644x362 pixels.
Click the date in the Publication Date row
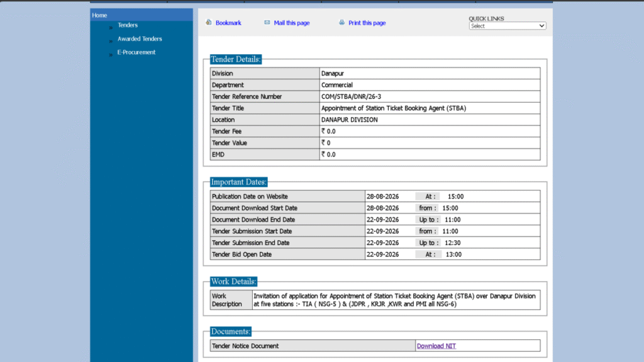[382, 197]
